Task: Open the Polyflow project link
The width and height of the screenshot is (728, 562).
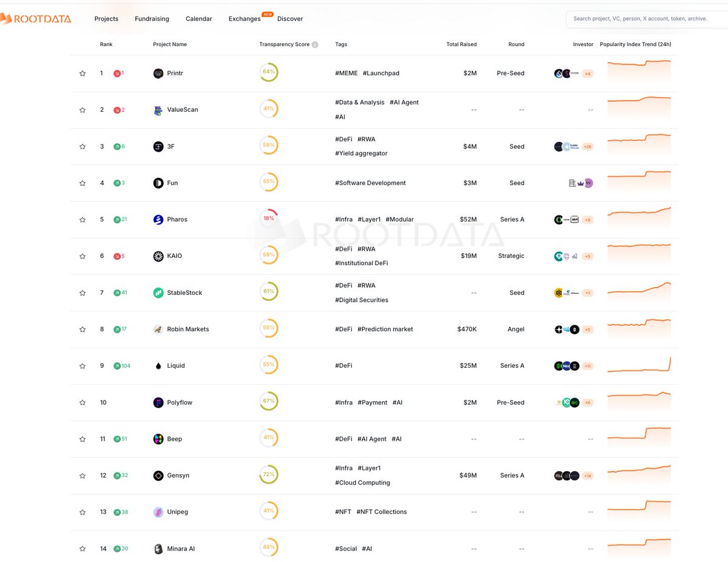Action: point(180,402)
